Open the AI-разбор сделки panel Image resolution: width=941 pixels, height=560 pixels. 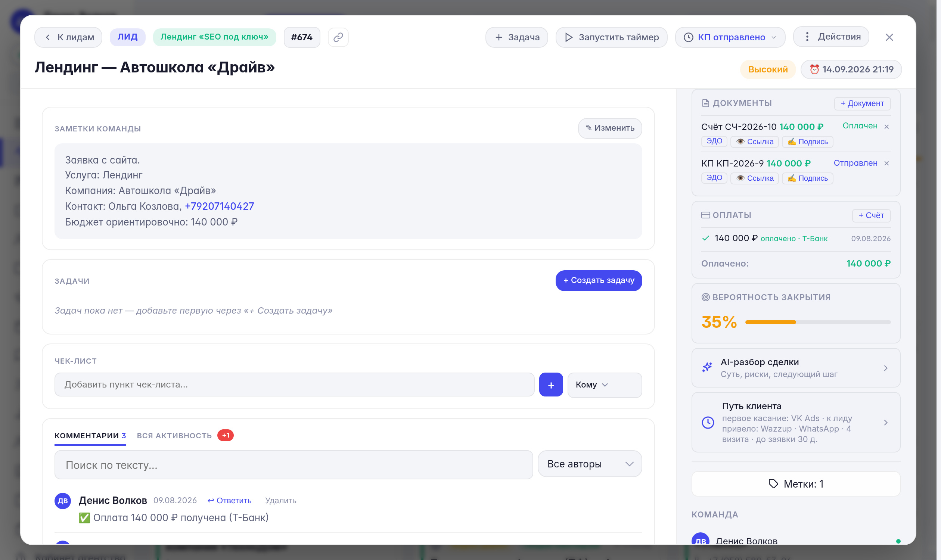[x=795, y=368]
